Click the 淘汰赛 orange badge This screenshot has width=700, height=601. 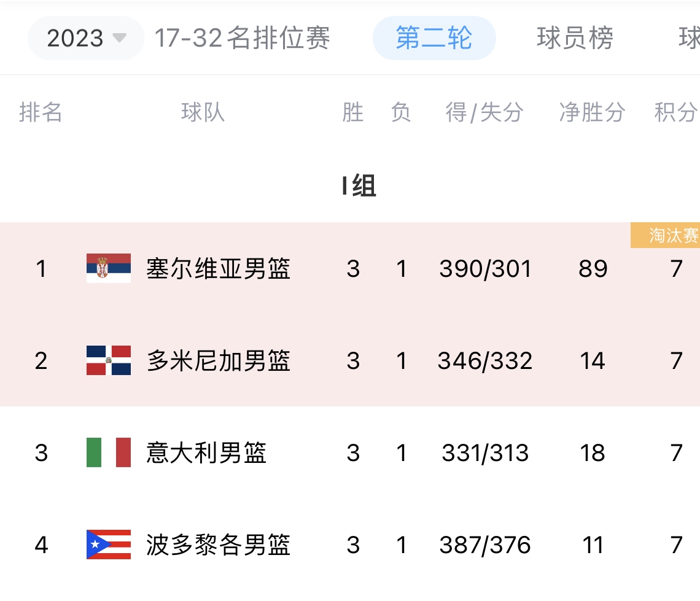click(x=665, y=235)
